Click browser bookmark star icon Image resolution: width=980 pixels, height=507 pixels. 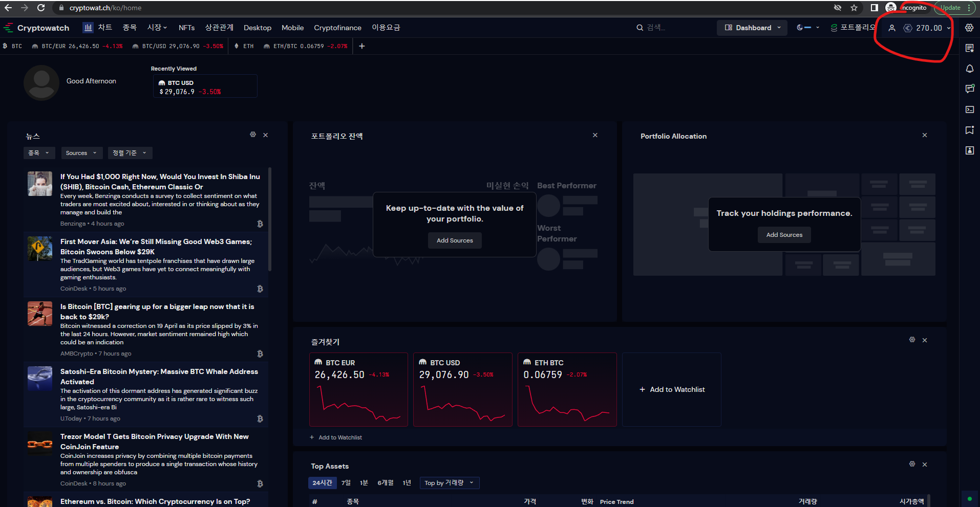click(x=854, y=8)
